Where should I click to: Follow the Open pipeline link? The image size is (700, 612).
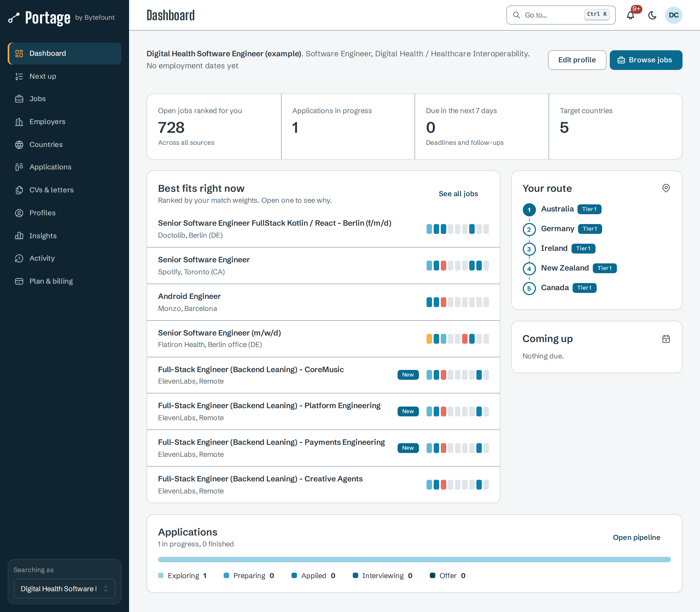click(x=637, y=537)
